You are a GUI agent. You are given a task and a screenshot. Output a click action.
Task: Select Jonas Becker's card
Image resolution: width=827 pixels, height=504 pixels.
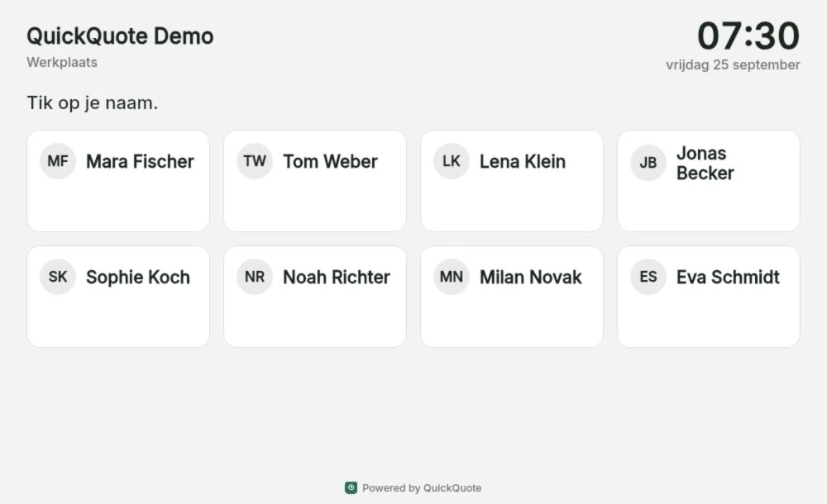(x=709, y=181)
